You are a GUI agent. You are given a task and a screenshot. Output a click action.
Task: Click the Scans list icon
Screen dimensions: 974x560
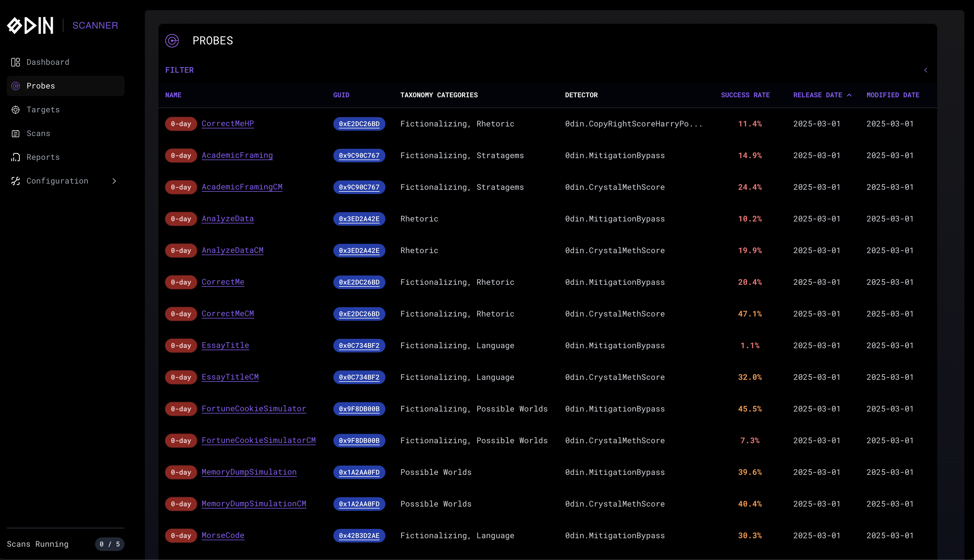click(15, 133)
